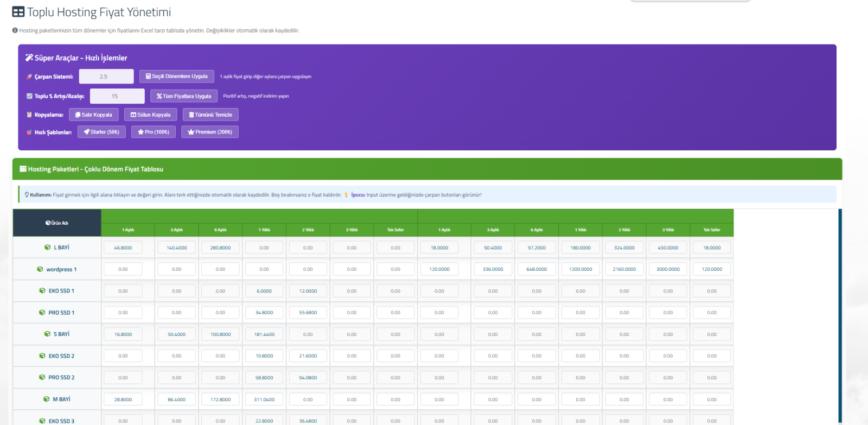This screenshot has height=425, width=868.
Task: Click the cube icon beside PRO SSD 2
Action: click(x=42, y=377)
